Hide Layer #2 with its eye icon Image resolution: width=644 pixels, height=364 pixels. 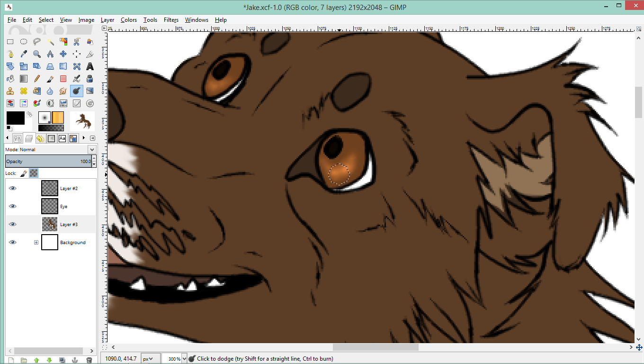[x=13, y=188]
